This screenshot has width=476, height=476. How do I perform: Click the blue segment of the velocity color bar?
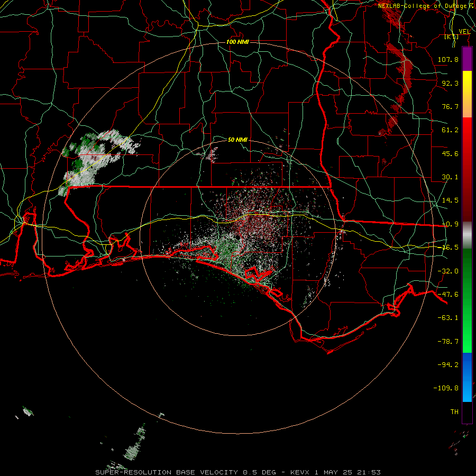[x=467, y=377]
